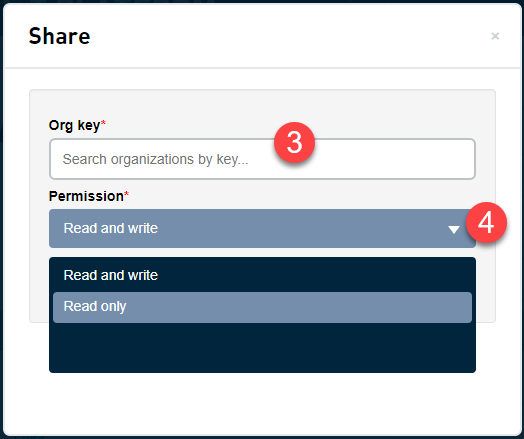This screenshot has width=524, height=439.
Task: Open the Permission combo box
Action: (262, 229)
